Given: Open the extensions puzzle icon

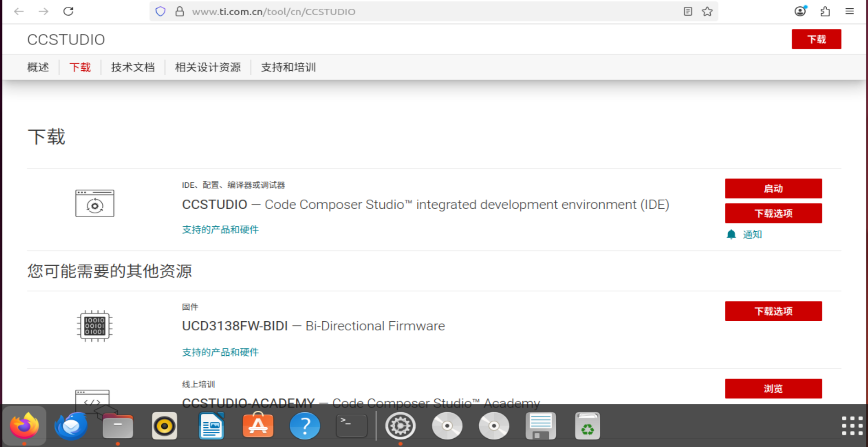Looking at the screenshot, I should point(825,11).
